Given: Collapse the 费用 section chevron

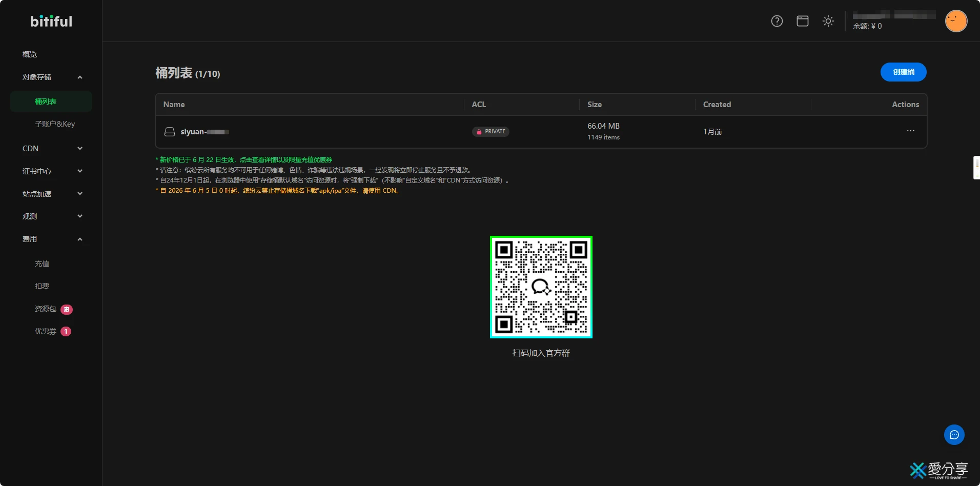Looking at the screenshot, I should pos(80,239).
